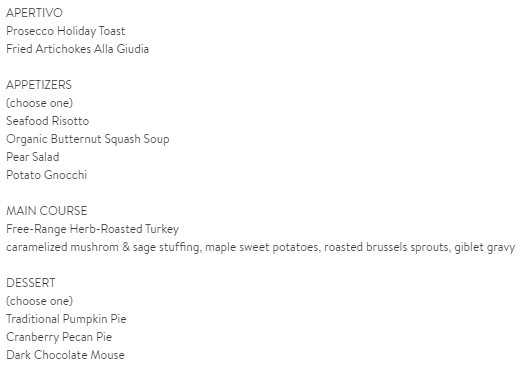Screen dimensions: 519x370
Task: Select the Prosecco Holiday Toast line
Action: pos(66,31)
